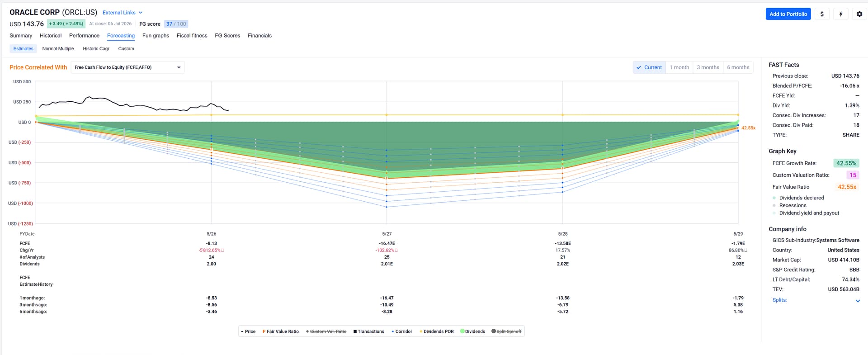Image resolution: width=868 pixels, height=355 pixels.
Task: Expand the Splits section chevron
Action: coord(858,301)
